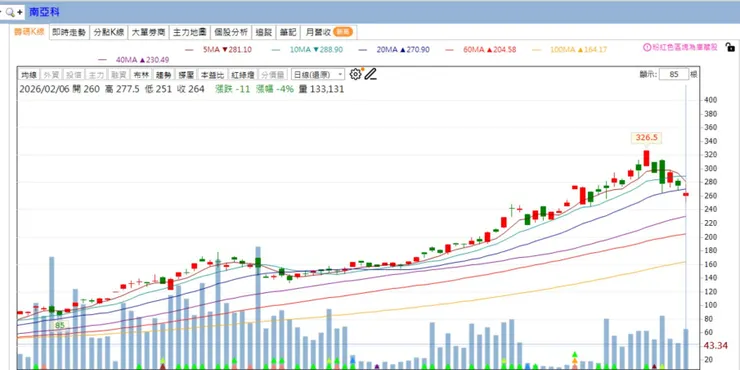The image size is (740, 370).
Task: Click the magnifier search icon
Action: pyautogui.click(x=9, y=13)
